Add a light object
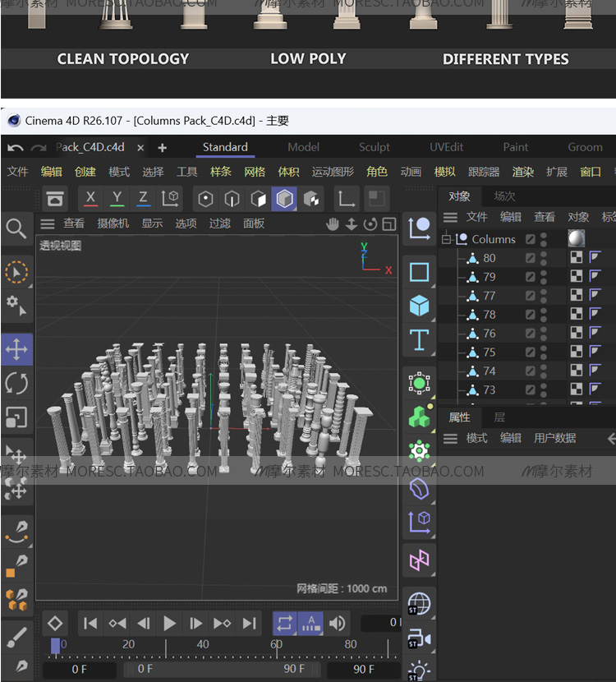616x682 pixels. [419, 670]
